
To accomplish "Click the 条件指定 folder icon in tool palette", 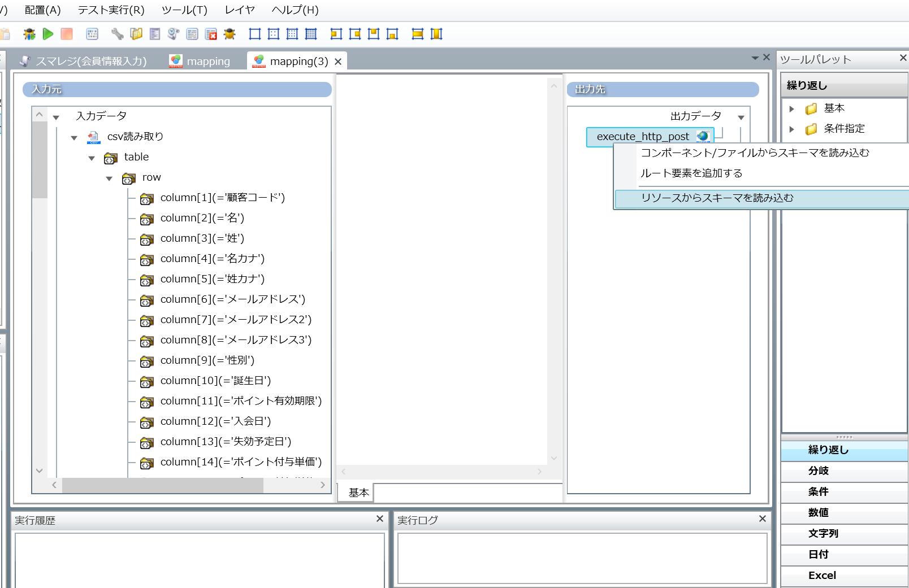I will click(x=811, y=129).
